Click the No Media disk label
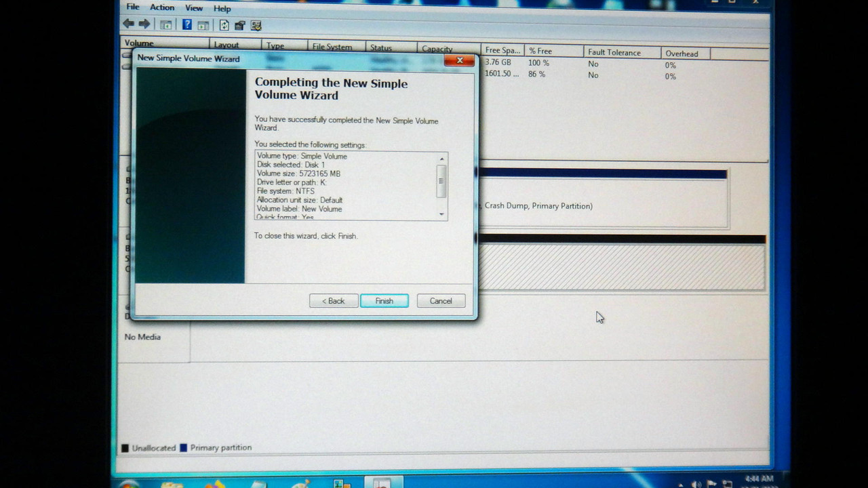Viewport: 868px width, 488px height. (142, 337)
